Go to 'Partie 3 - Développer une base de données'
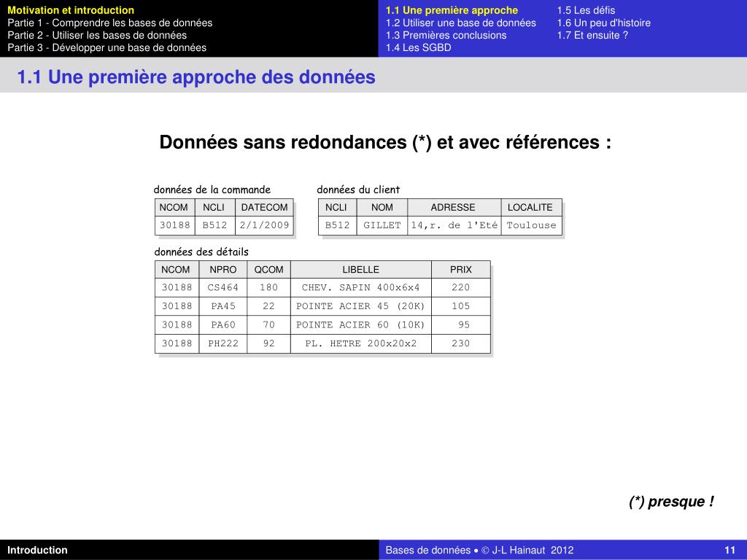Viewport: 747px width, 560px height. click(x=107, y=47)
